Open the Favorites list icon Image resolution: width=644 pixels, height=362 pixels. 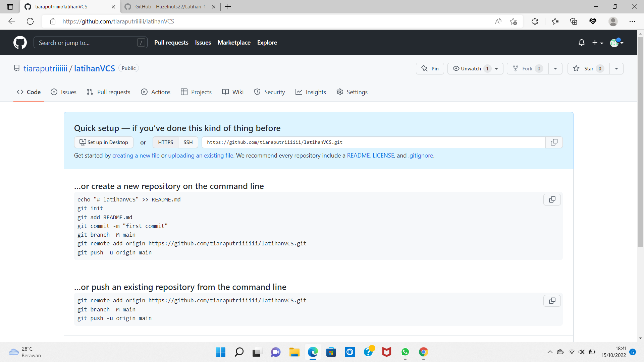(555, 21)
